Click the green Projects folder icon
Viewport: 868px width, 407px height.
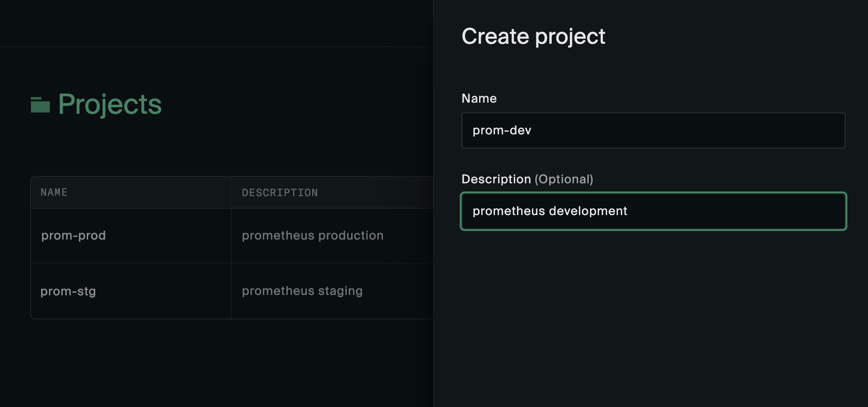pyautogui.click(x=40, y=105)
